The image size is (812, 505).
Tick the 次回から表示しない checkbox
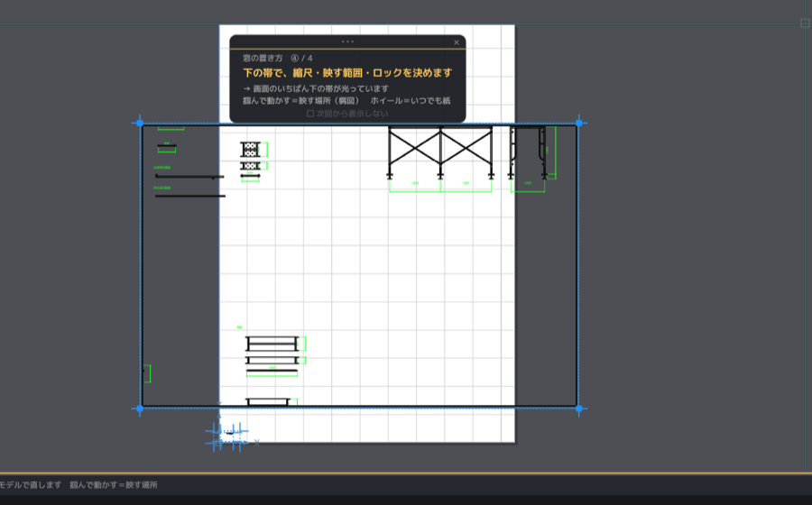click(310, 114)
